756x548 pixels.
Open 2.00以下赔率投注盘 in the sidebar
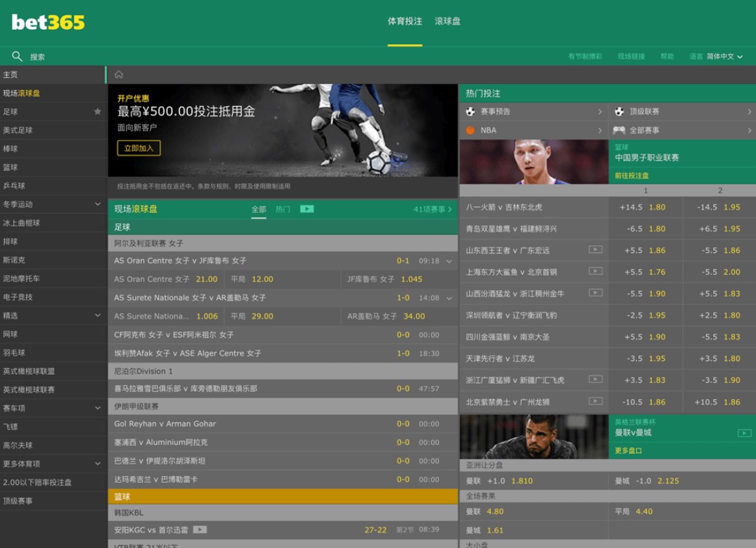coord(53,482)
